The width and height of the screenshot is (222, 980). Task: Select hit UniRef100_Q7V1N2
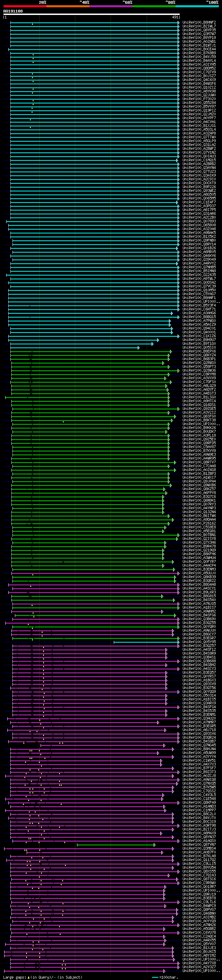tap(199, 153)
